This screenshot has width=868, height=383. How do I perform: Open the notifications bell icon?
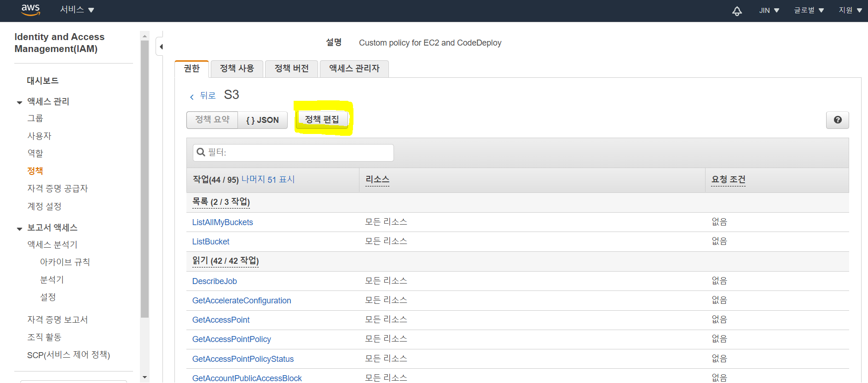coord(737,11)
